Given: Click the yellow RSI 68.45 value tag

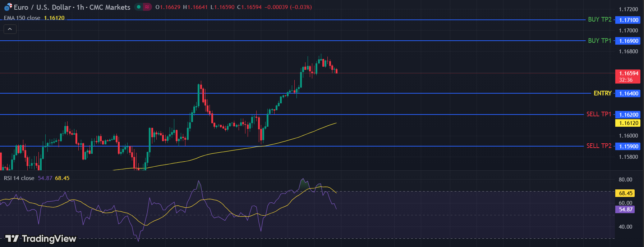Looking at the screenshot, I should (x=625, y=193).
